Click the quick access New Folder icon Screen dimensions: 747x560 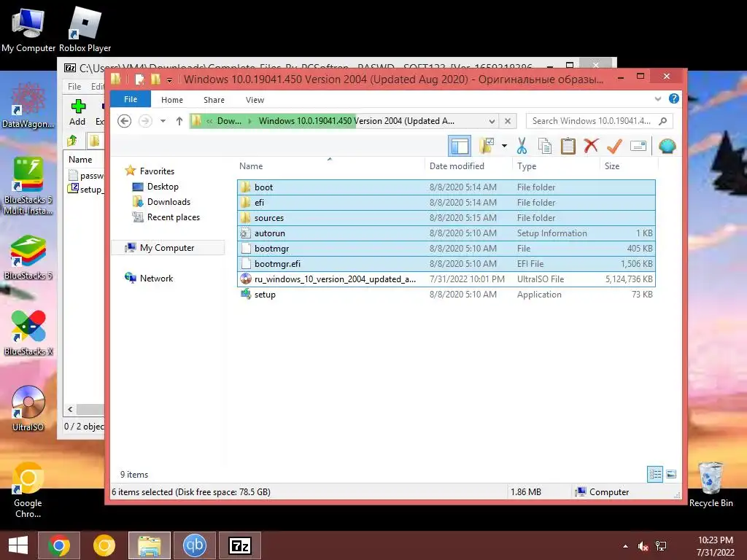point(155,79)
